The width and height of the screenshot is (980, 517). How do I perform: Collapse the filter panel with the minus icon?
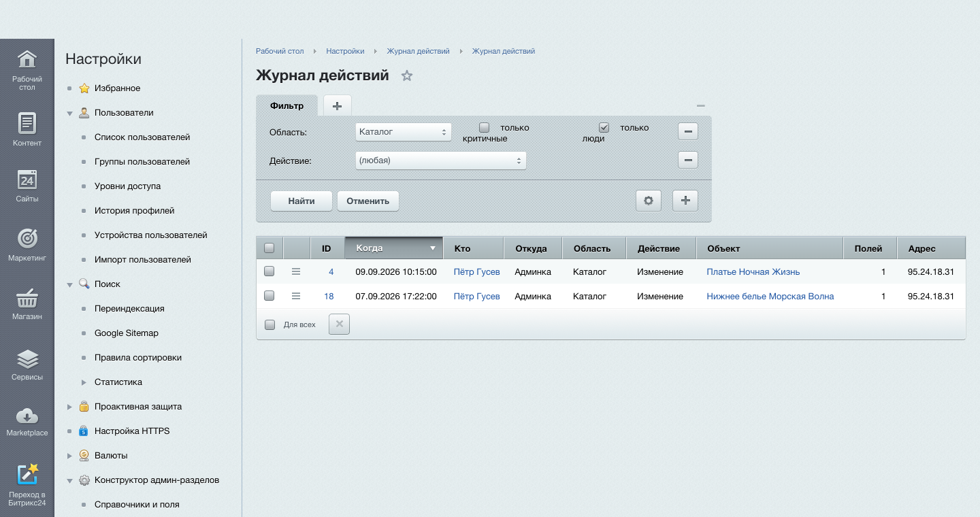[x=701, y=106]
